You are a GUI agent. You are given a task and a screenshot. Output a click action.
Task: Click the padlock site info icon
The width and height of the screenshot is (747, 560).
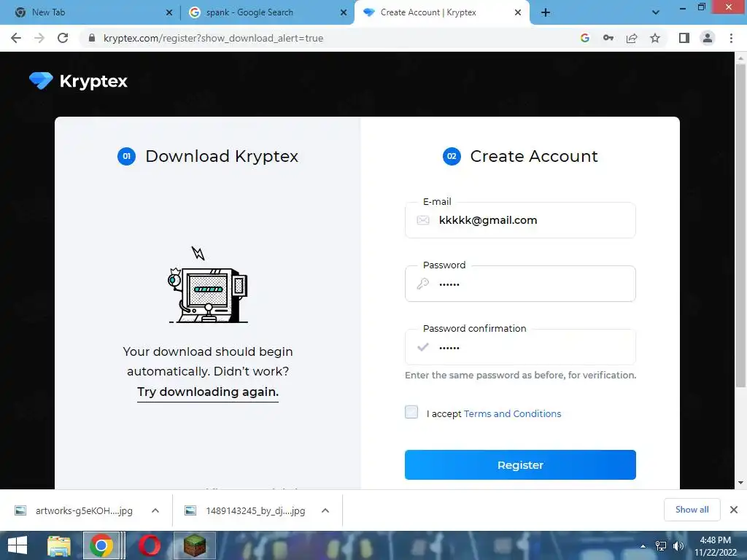[x=92, y=38]
